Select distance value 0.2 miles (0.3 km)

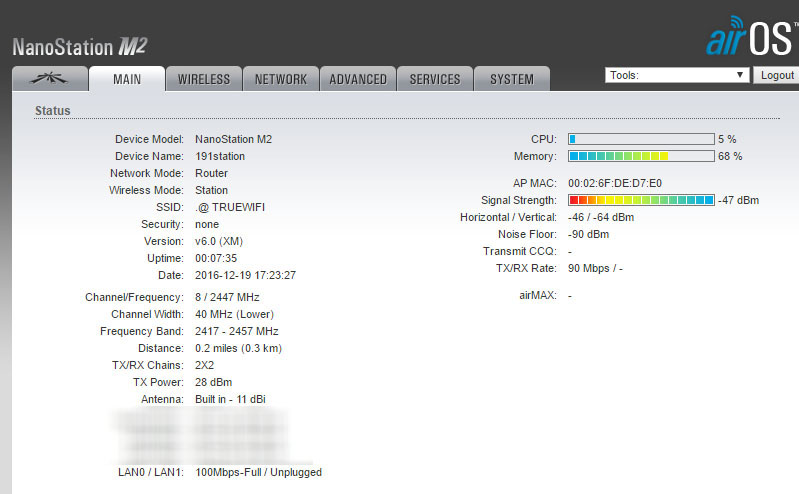238,348
